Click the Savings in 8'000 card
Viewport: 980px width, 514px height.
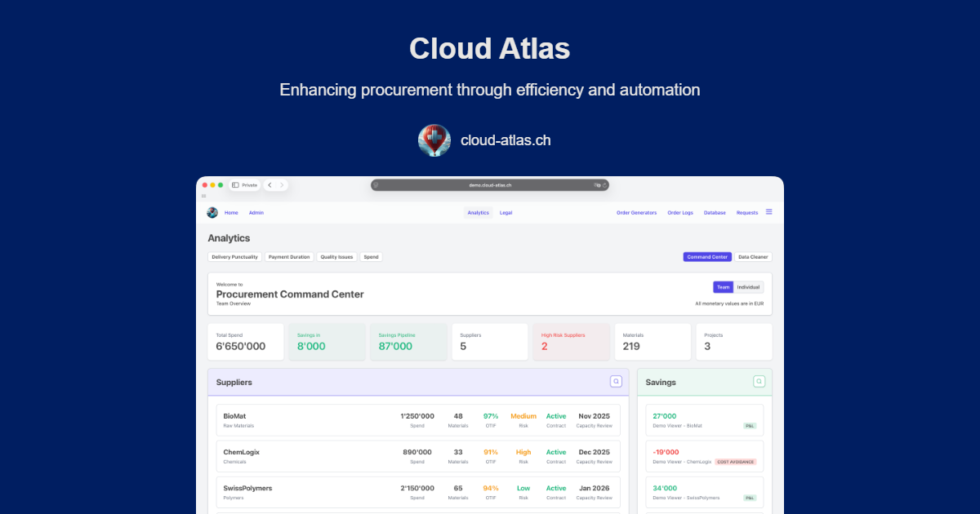(327, 342)
